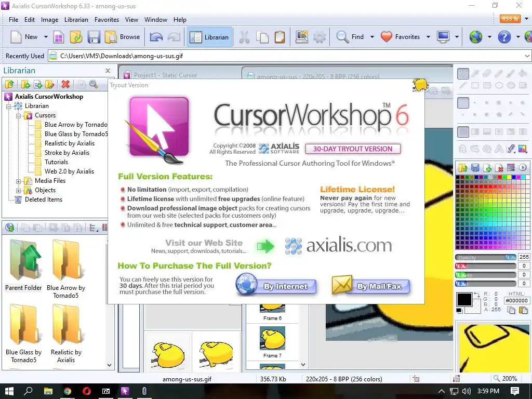Image resolution: width=532 pixels, height=399 pixels.
Task: Click the 30-DAY TRYOUT VERSION badge
Action: (x=353, y=149)
